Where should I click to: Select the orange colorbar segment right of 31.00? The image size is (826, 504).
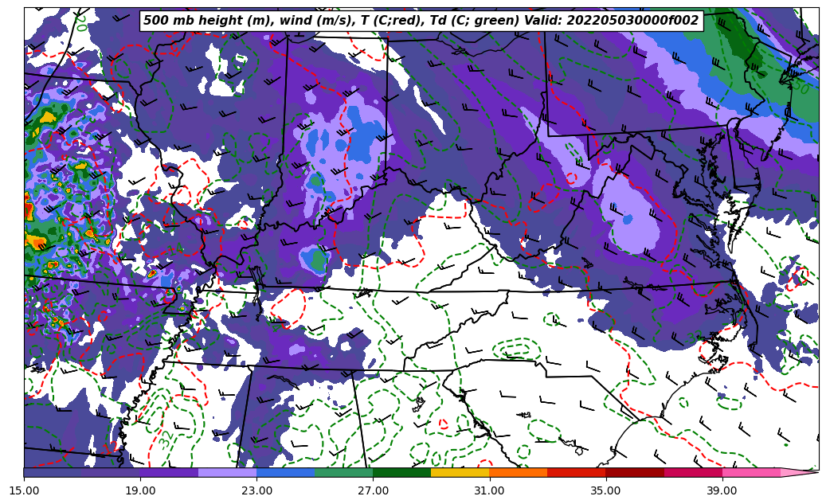click(519, 472)
